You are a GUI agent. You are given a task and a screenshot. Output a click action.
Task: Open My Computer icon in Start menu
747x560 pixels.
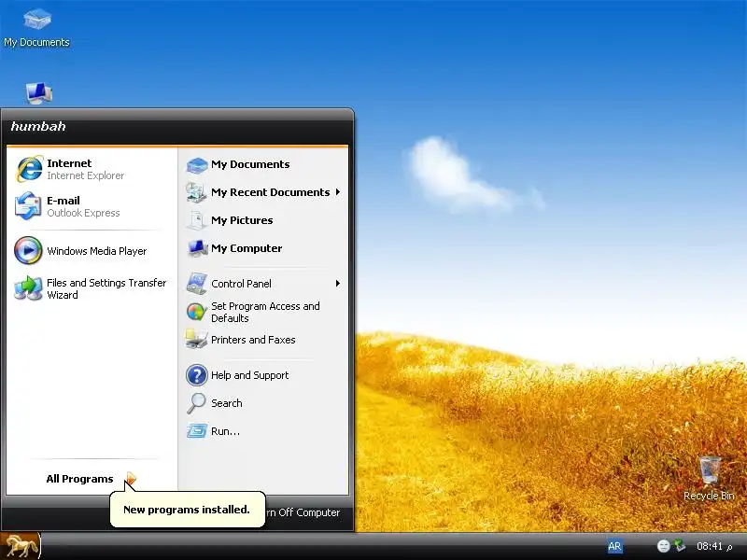point(196,248)
